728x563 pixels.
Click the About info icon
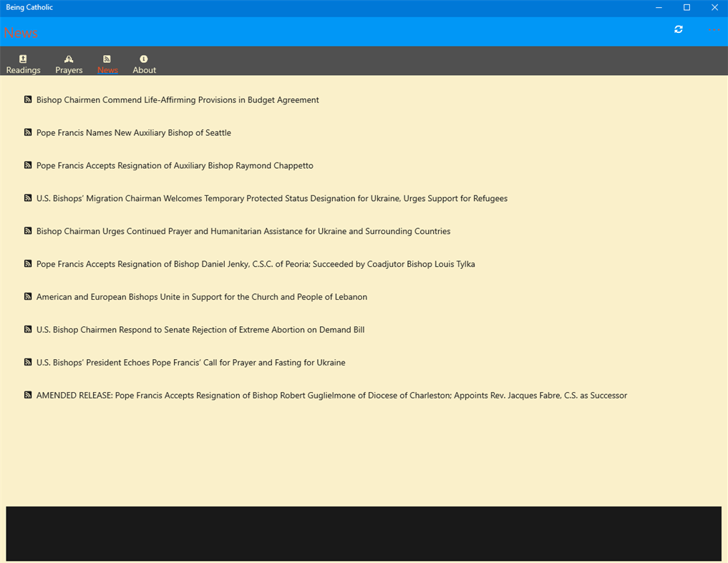pos(144,60)
